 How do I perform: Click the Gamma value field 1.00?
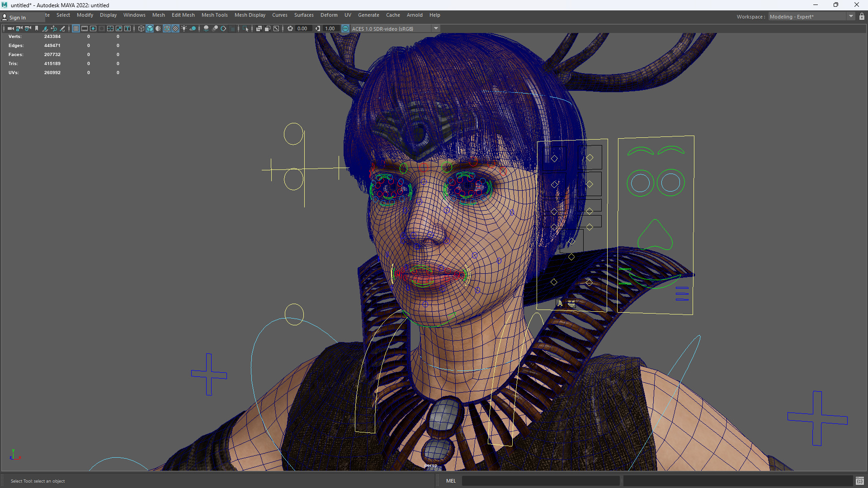pyautogui.click(x=330, y=28)
